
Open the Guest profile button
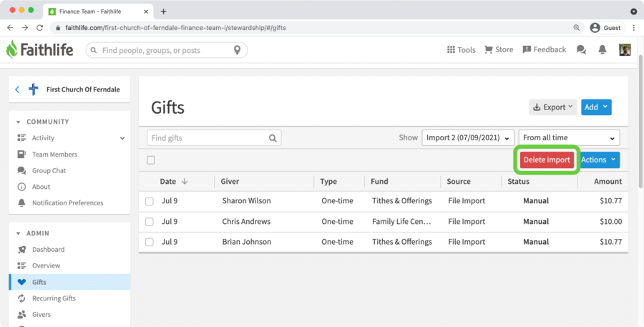pyautogui.click(x=607, y=27)
